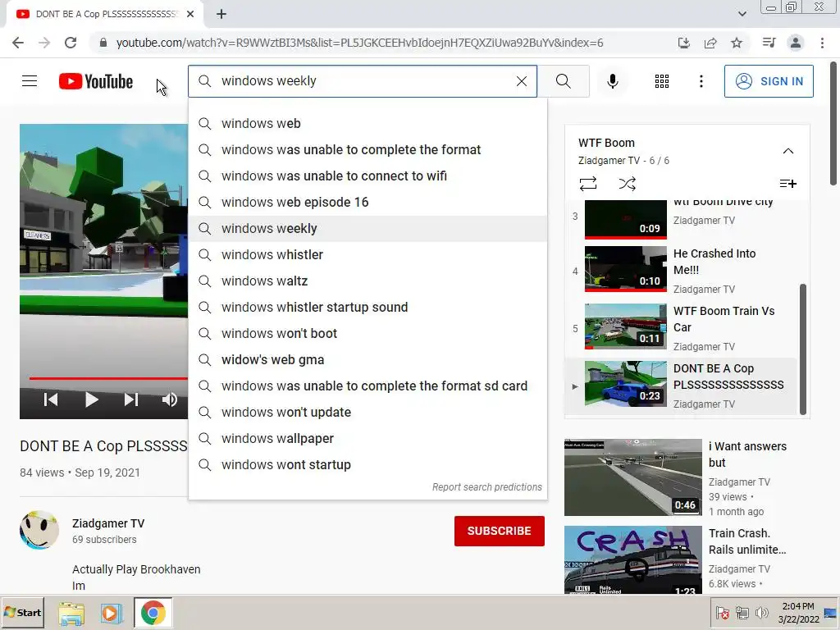
Task: Toggle playlist shuffle button
Action: coord(627,184)
